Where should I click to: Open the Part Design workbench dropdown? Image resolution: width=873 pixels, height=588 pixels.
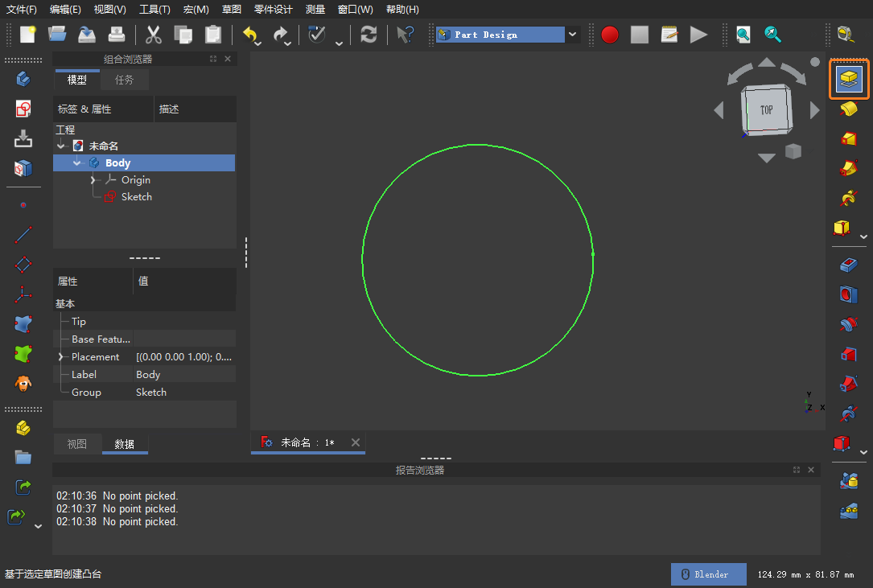coord(572,35)
